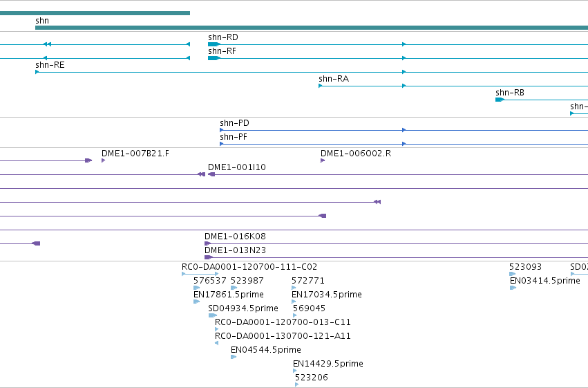The width and height of the screenshot is (588, 388).
Task: Select the shn-PF protein label
Action: [234, 137]
